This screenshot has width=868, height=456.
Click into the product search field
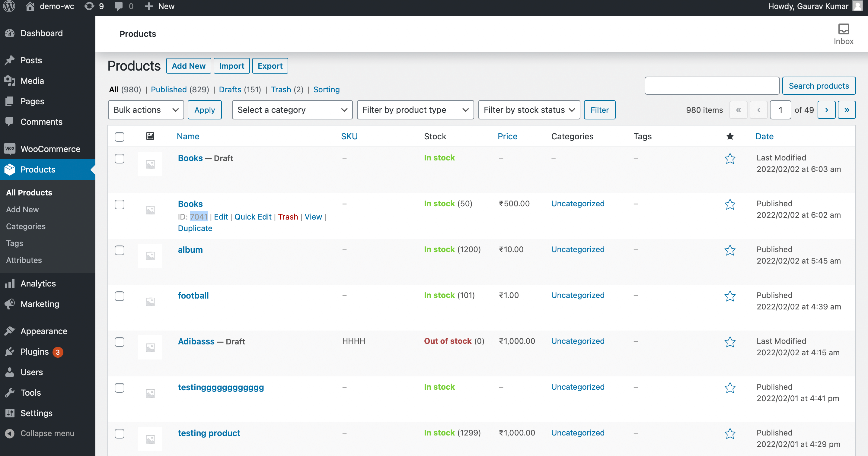click(x=711, y=86)
